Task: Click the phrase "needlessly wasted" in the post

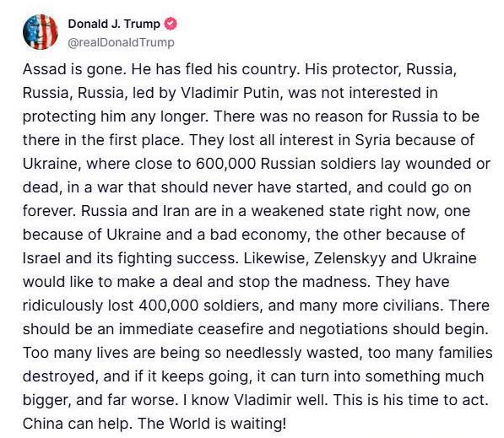Action: pyautogui.click(x=293, y=353)
